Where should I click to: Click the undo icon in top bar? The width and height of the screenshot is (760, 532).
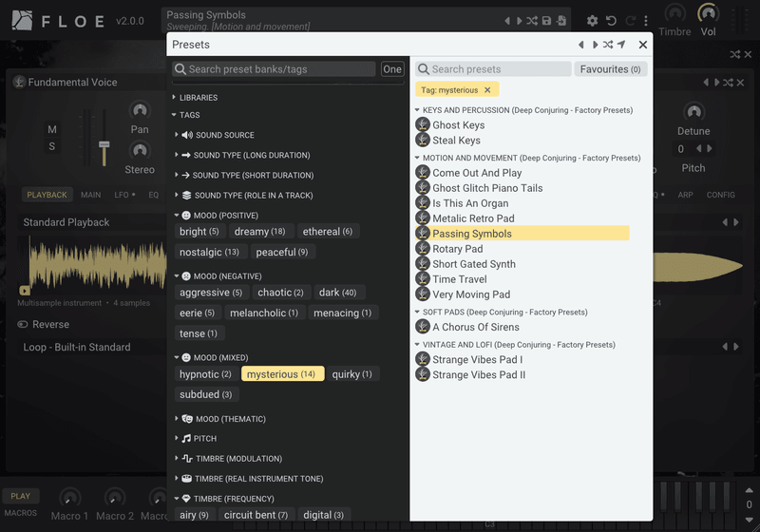click(x=611, y=21)
